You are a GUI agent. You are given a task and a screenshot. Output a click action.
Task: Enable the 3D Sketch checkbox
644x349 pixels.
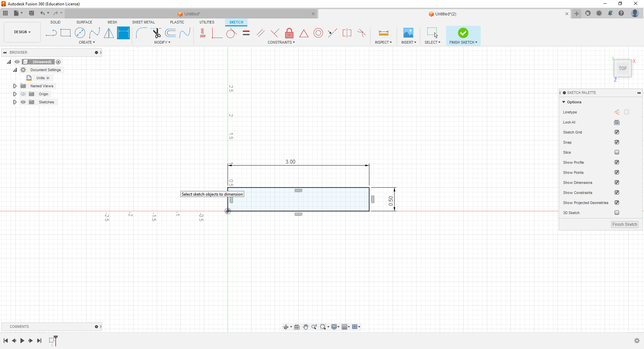pyautogui.click(x=617, y=213)
